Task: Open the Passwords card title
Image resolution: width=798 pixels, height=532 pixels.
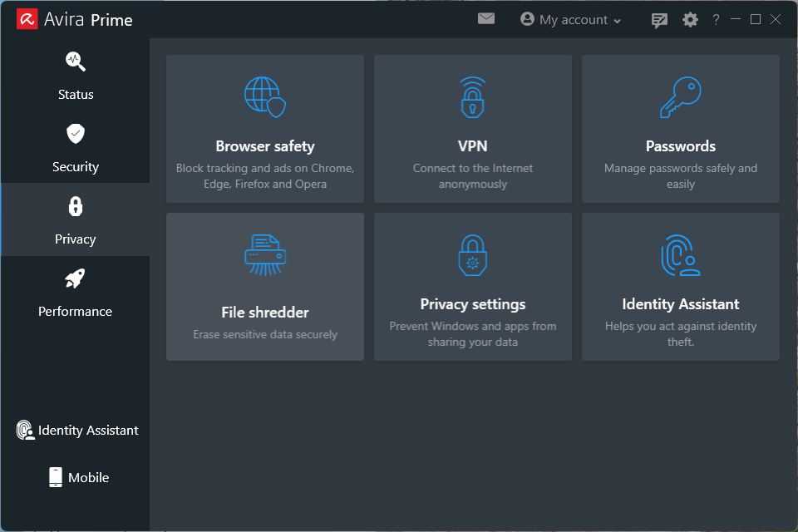Action: tap(681, 146)
